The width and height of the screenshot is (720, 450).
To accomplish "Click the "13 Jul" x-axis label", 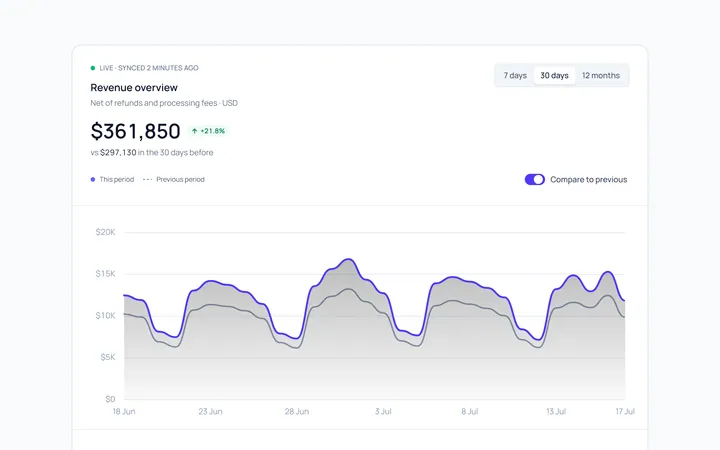I will (556, 412).
